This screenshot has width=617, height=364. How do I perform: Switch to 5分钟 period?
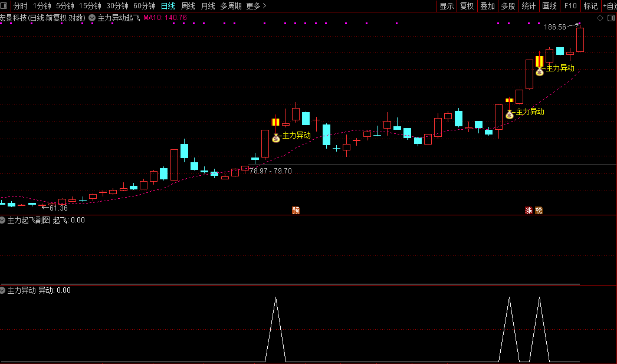point(65,6)
